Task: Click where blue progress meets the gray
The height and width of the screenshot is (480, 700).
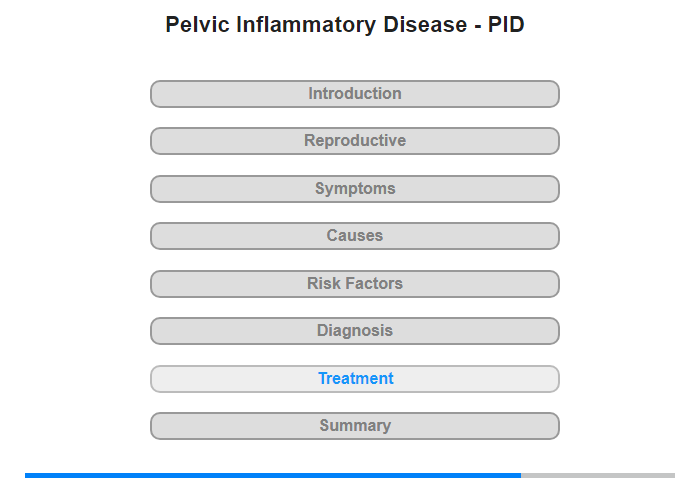Action: point(521,476)
